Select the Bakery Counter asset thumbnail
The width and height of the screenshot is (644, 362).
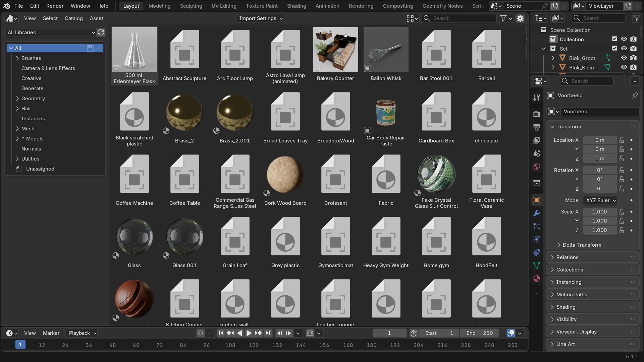click(x=335, y=50)
